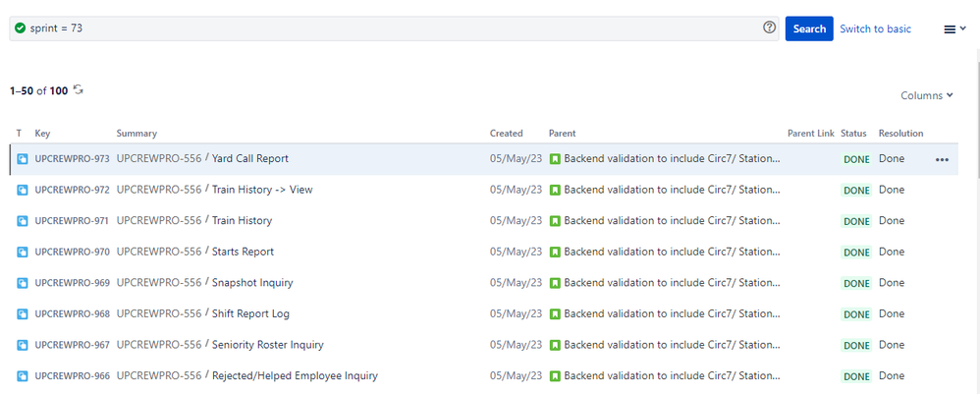Sort by the Parent column header
This screenshot has width=980, height=394.
562,134
